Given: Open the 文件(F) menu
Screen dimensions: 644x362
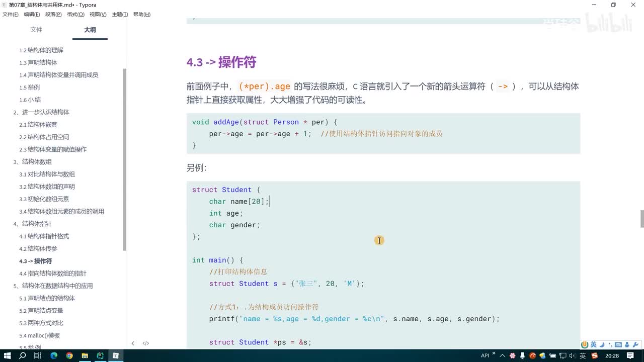Looking at the screenshot, I should click(10, 15).
